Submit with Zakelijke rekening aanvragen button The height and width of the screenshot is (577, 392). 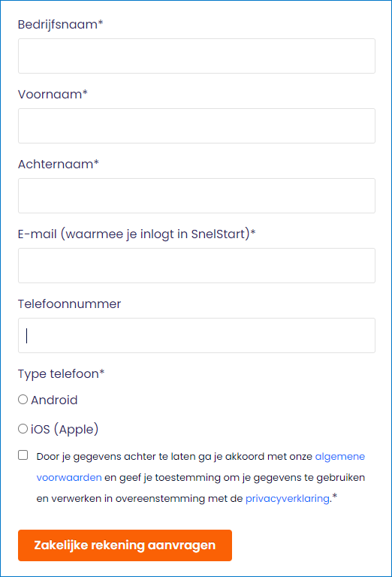click(125, 545)
